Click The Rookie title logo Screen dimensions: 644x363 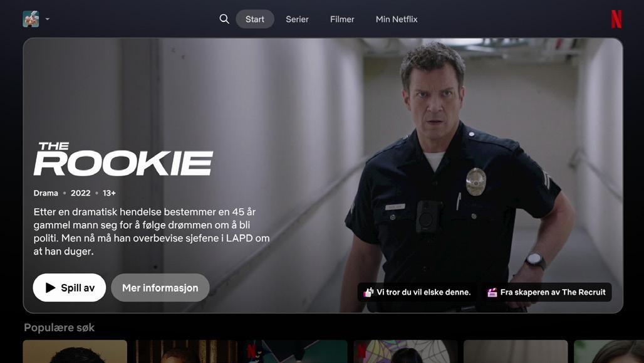coord(123,159)
